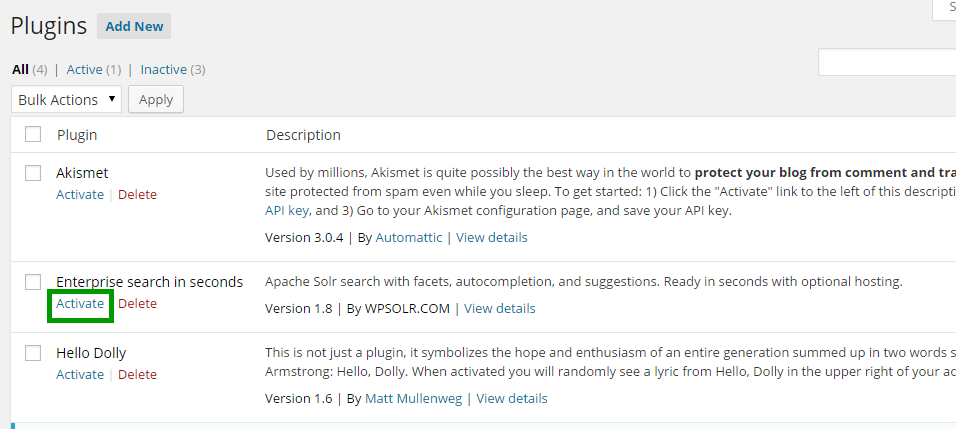Switch to the Inactive plugins filter

coord(163,69)
